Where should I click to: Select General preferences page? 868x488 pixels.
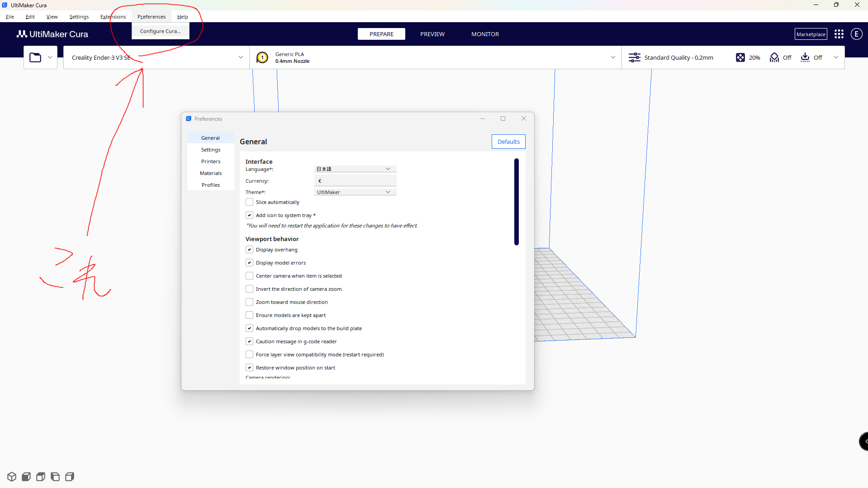[x=211, y=138]
